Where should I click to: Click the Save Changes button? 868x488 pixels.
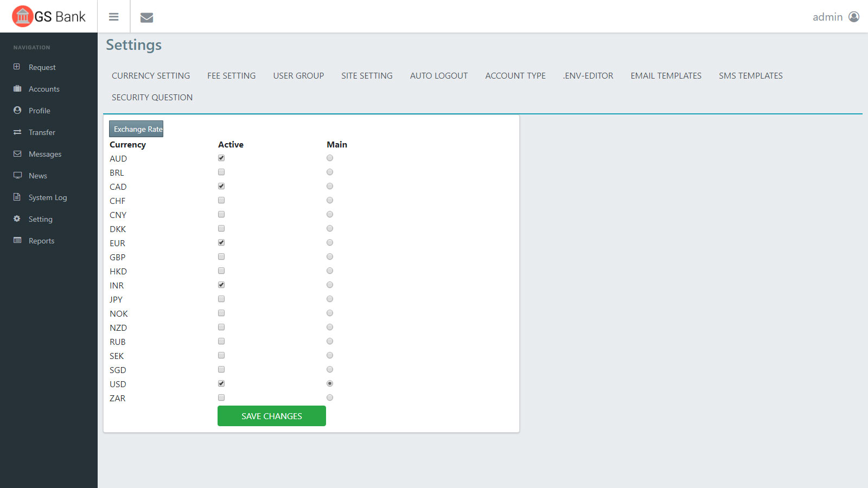[x=271, y=416]
